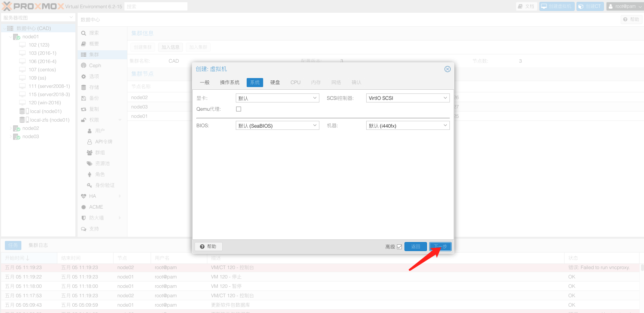Switch to the Memory (内存) tab
644x313 pixels.
click(316, 82)
